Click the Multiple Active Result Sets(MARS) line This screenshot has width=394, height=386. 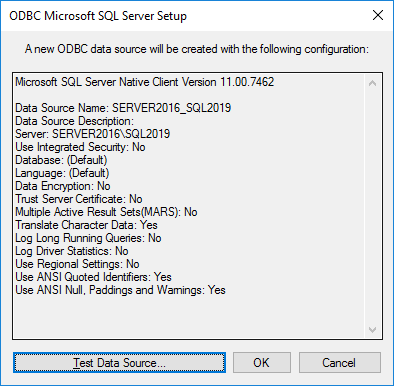[x=106, y=212]
